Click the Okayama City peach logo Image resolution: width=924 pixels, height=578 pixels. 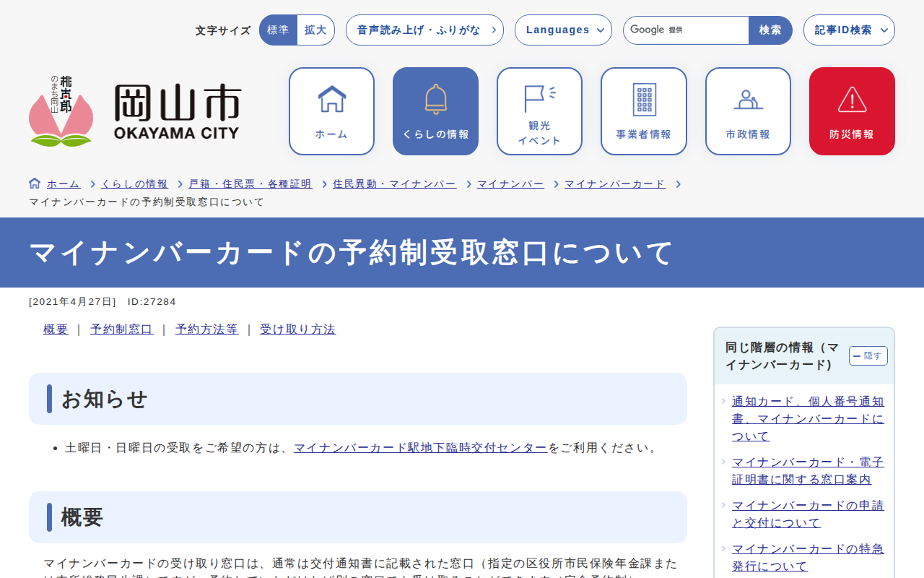134,111
